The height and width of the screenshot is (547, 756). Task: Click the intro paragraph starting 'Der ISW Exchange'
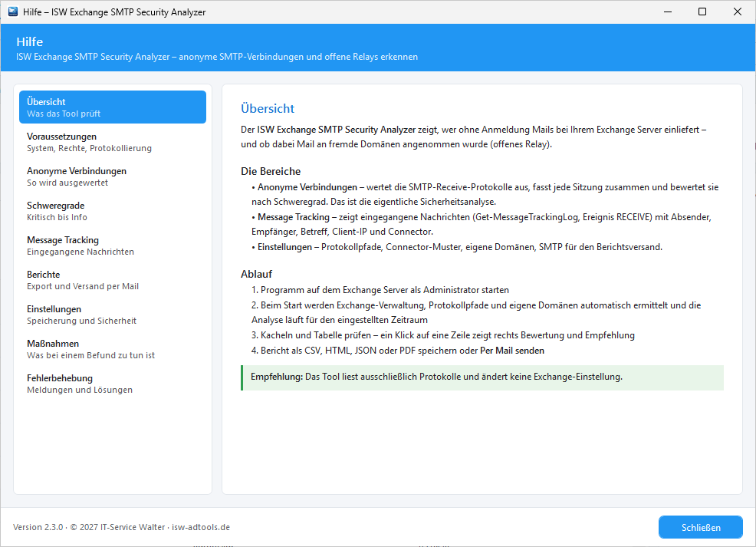(474, 137)
